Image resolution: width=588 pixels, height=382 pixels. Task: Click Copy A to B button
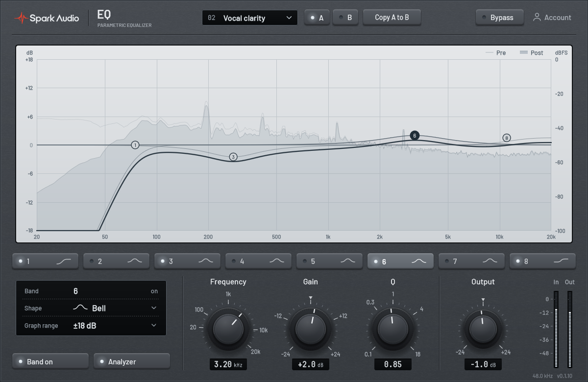392,18
